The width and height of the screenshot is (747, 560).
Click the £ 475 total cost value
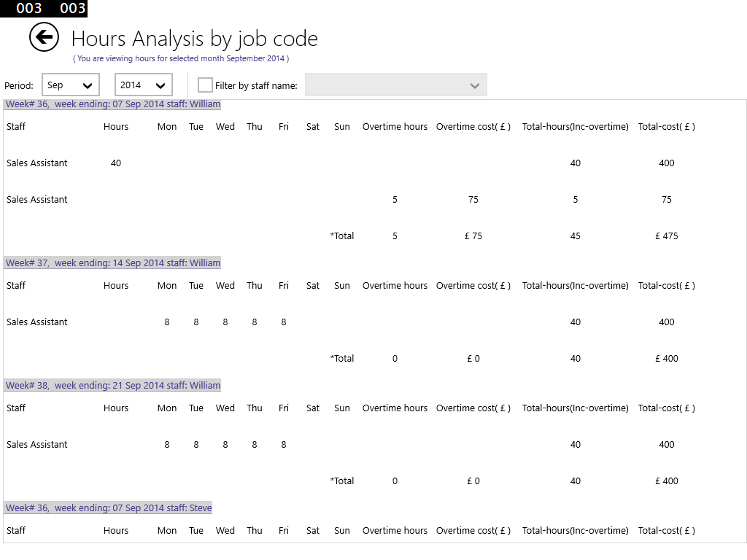pos(666,236)
